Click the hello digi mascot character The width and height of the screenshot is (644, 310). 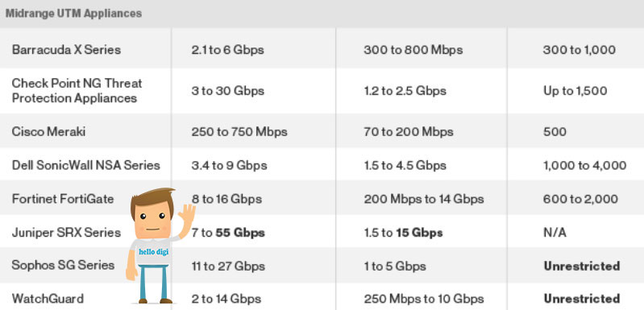click(x=160, y=246)
